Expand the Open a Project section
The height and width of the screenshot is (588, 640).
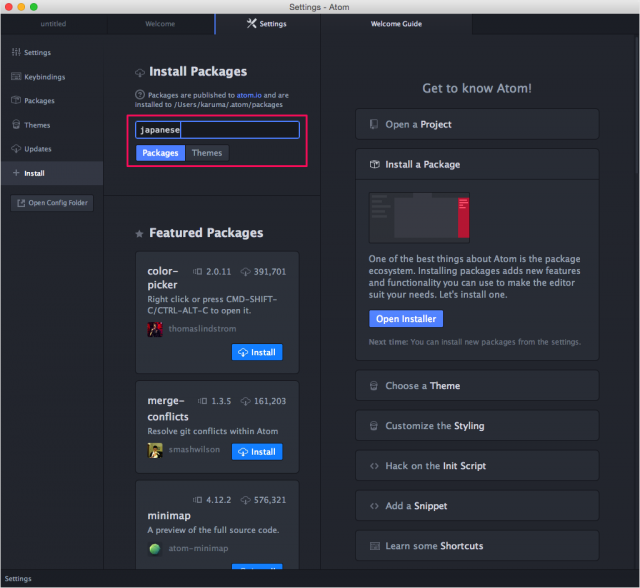(x=477, y=124)
